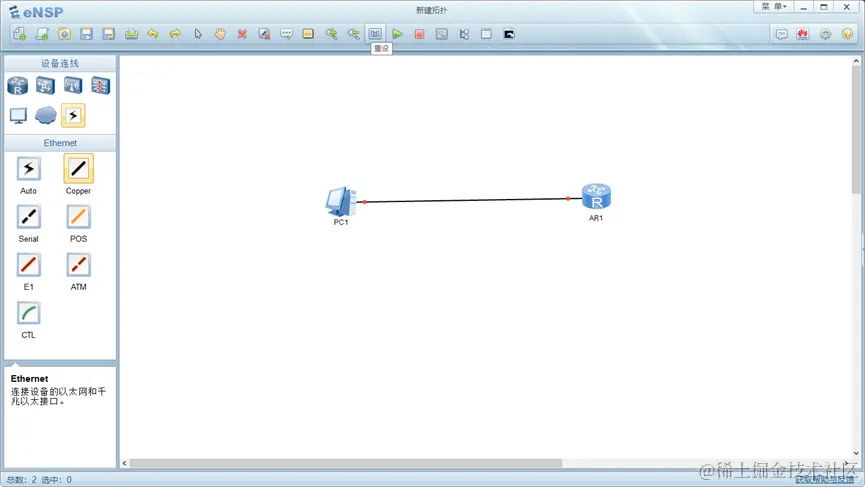Open the Huawei website icon
The width and height of the screenshot is (865, 487).
[x=803, y=34]
